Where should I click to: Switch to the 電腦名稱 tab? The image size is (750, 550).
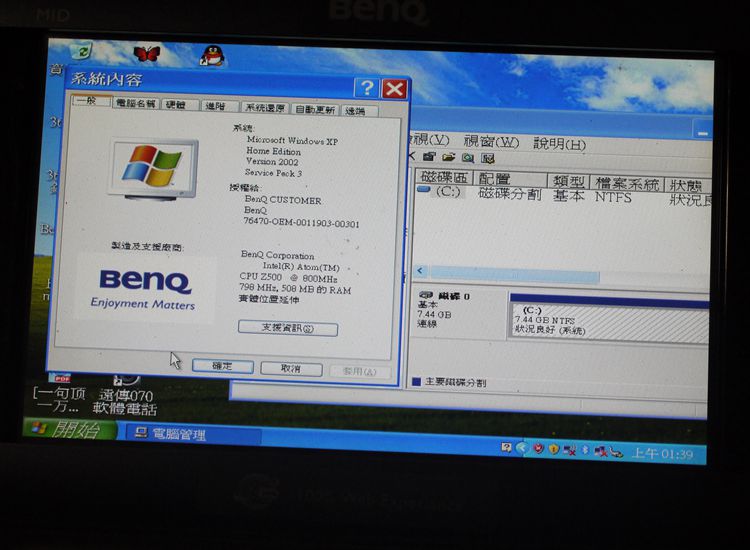[136, 103]
